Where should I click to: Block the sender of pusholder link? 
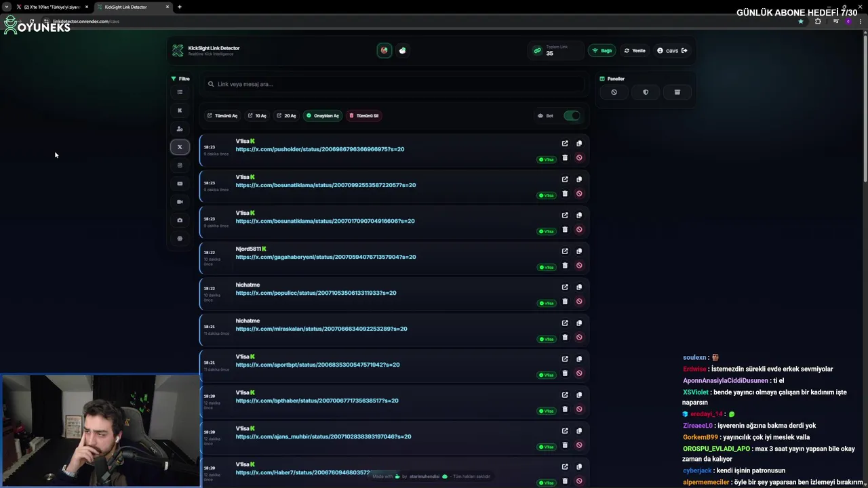click(x=579, y=158)
